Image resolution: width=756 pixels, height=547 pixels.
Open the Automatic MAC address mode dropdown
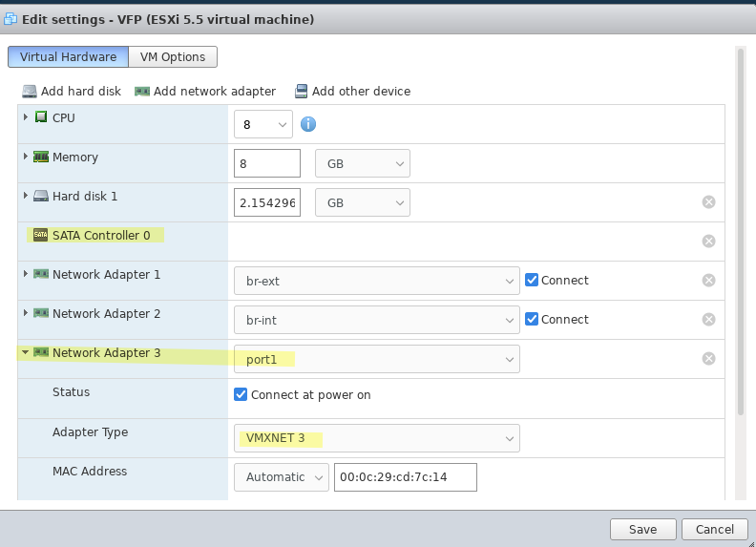point(282,477)
